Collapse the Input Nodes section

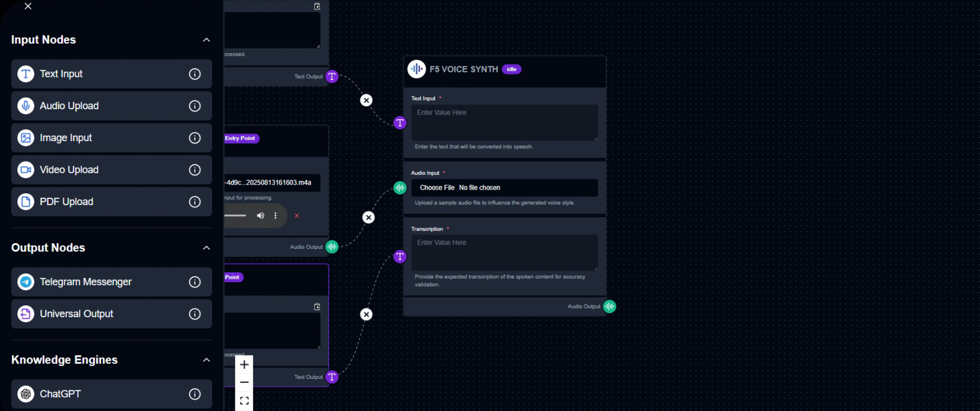click(206, 40)
